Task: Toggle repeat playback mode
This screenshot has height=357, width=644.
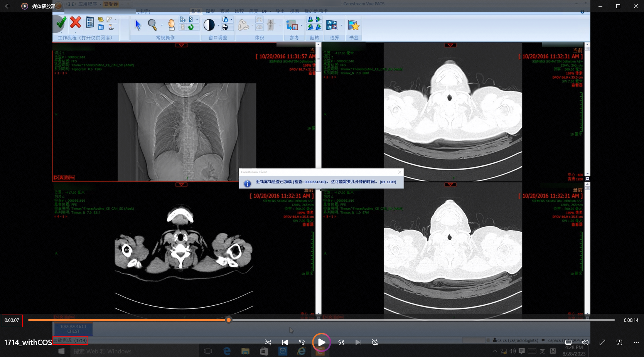Action: [375, 342]
